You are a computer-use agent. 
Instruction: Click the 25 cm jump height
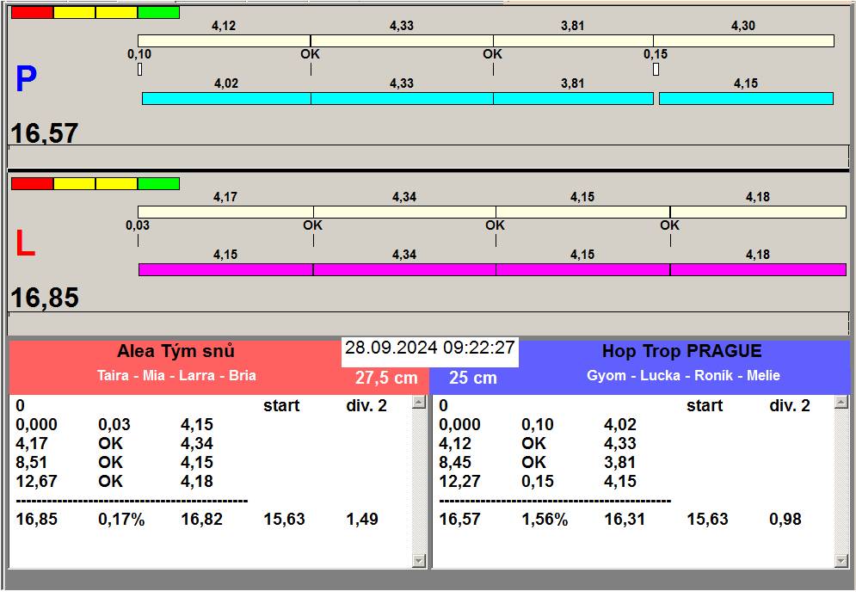click(x=473, y=378)
